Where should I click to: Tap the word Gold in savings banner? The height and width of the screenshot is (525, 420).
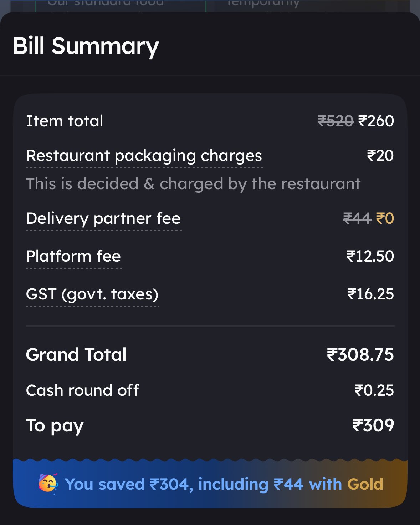pos(365,484)
